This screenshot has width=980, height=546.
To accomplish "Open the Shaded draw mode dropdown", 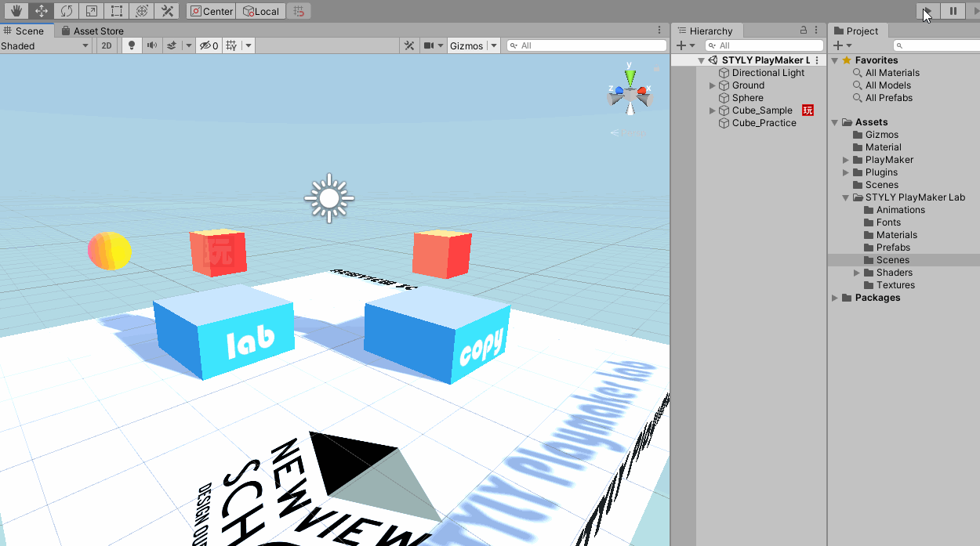I will click(46, 45).
